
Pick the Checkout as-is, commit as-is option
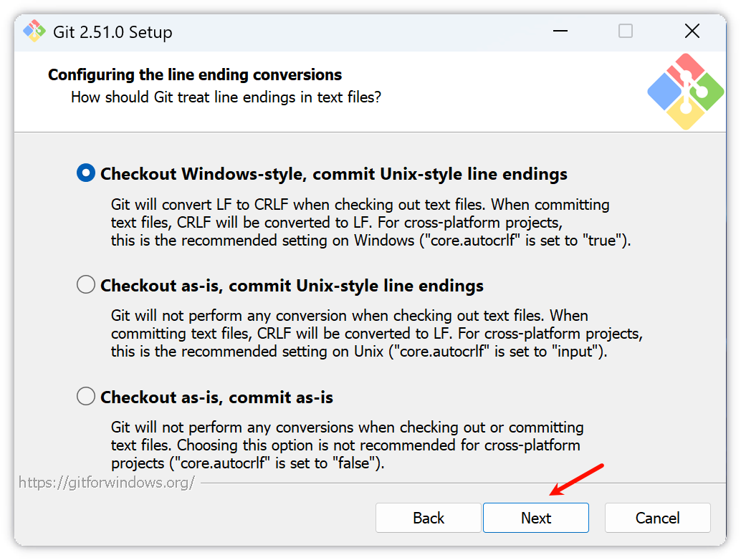tap(86, 396)
